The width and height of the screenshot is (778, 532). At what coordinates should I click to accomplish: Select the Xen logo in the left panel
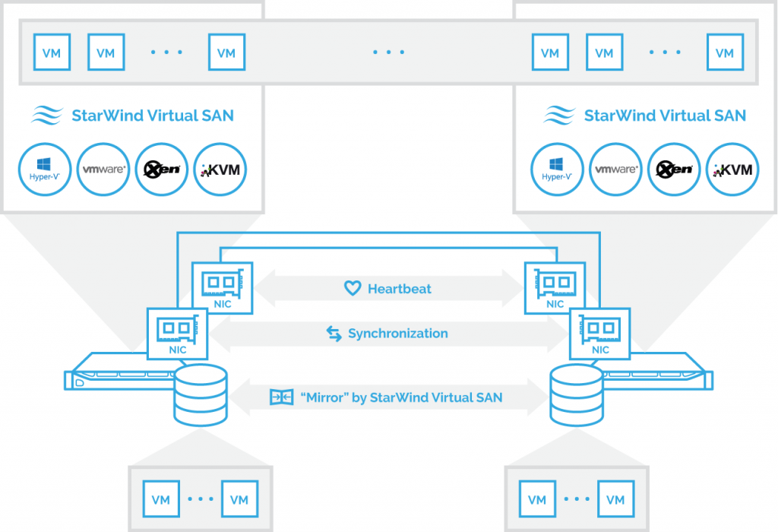(162, 169)
